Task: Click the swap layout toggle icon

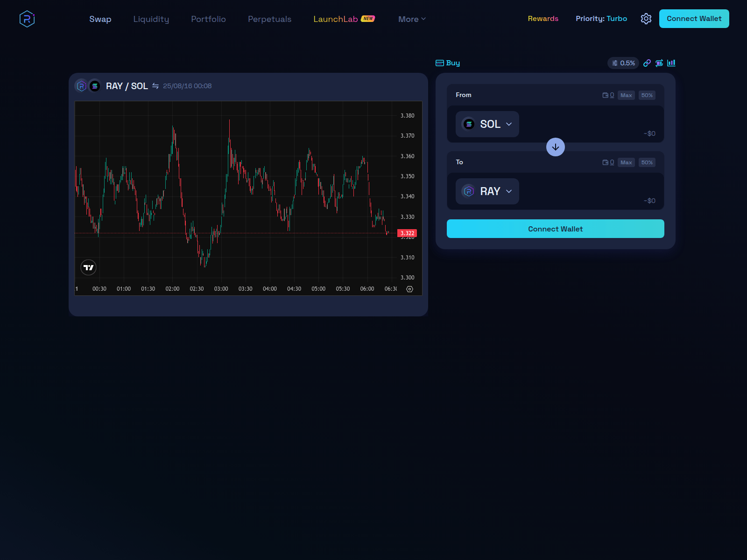Action: tap(659, 63)
